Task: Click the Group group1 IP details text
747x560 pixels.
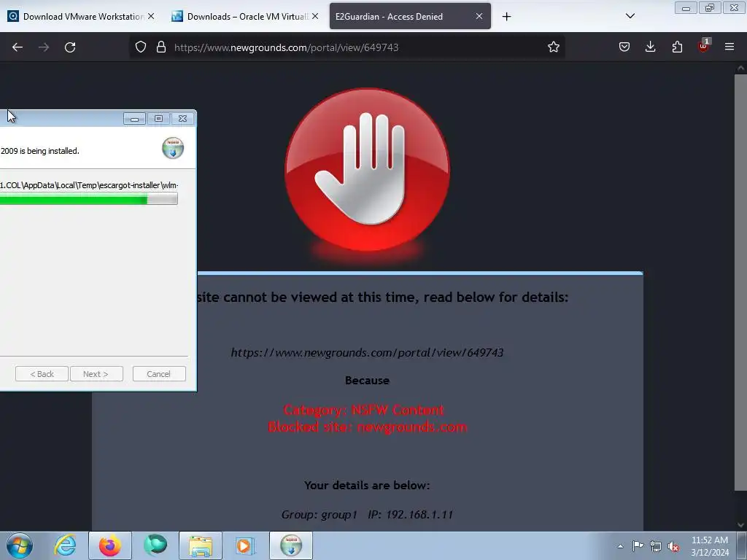Action: tap(367, 514)
